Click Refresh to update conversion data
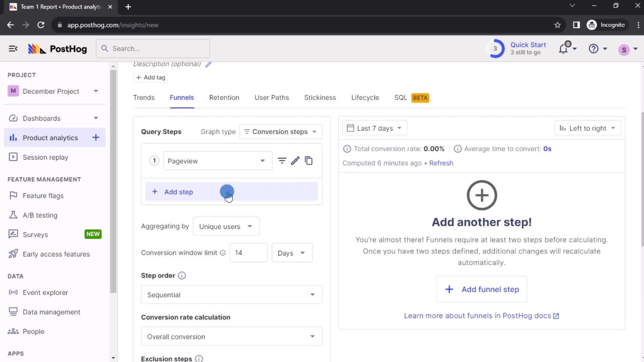Image resolution: width=644 pixels, height=362 pixels. pos(441,163)
